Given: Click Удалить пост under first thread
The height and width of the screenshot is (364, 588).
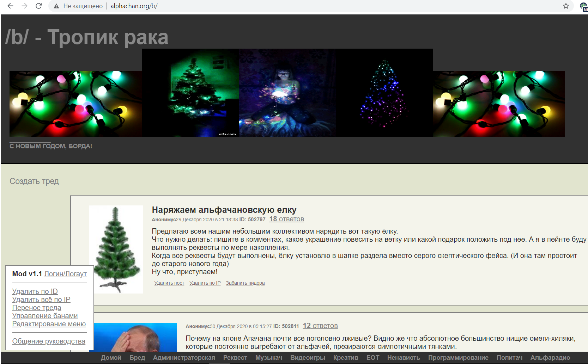Looking at the screenshot, I should pyautogui.click(x=169, y=283).
